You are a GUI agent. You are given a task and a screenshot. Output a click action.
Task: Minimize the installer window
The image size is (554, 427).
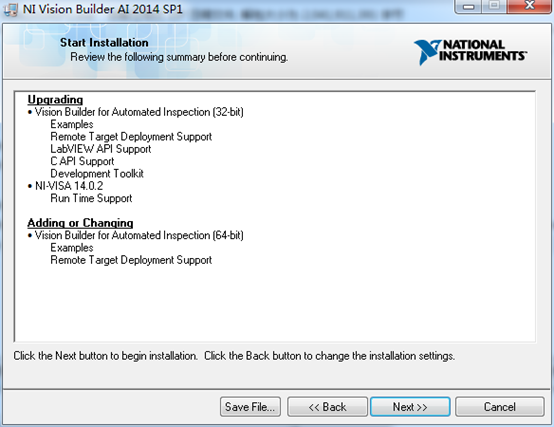coord(469,6)
